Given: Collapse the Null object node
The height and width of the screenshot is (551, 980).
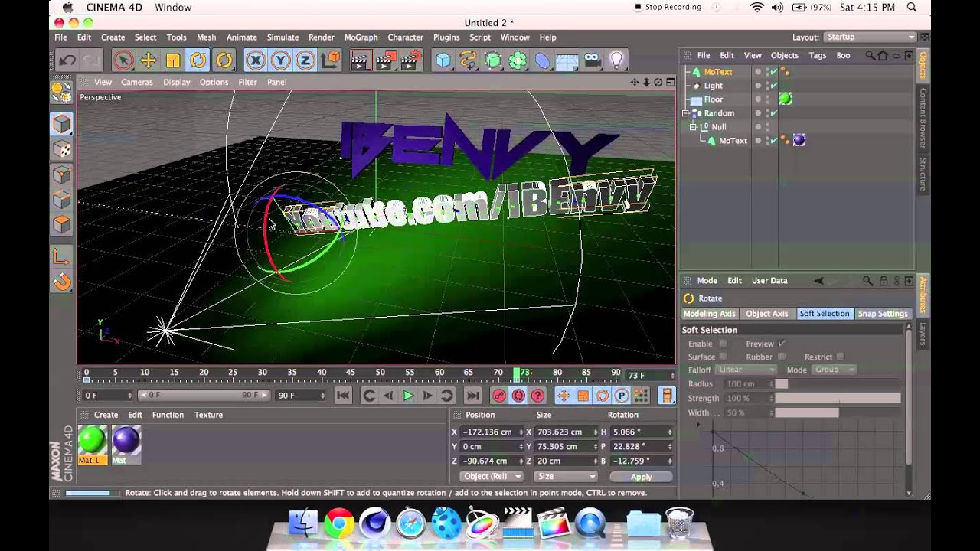Looking at the screenshot, I should click(694, 127).
